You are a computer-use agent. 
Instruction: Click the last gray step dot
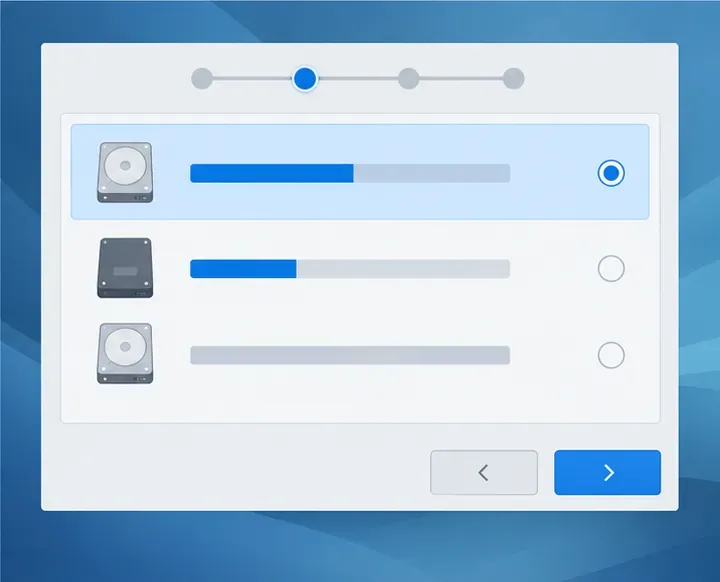(513, 79)
